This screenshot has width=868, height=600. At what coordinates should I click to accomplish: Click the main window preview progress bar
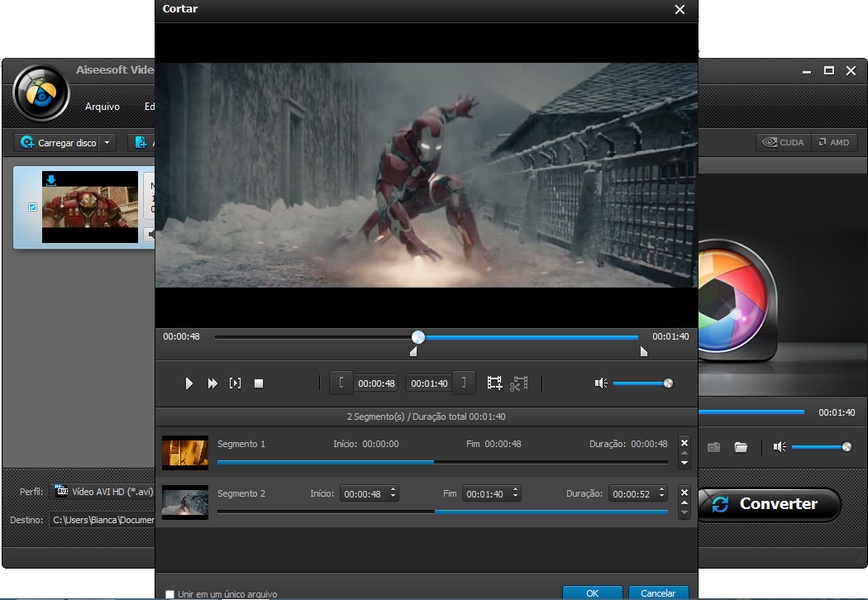[751, 412]
